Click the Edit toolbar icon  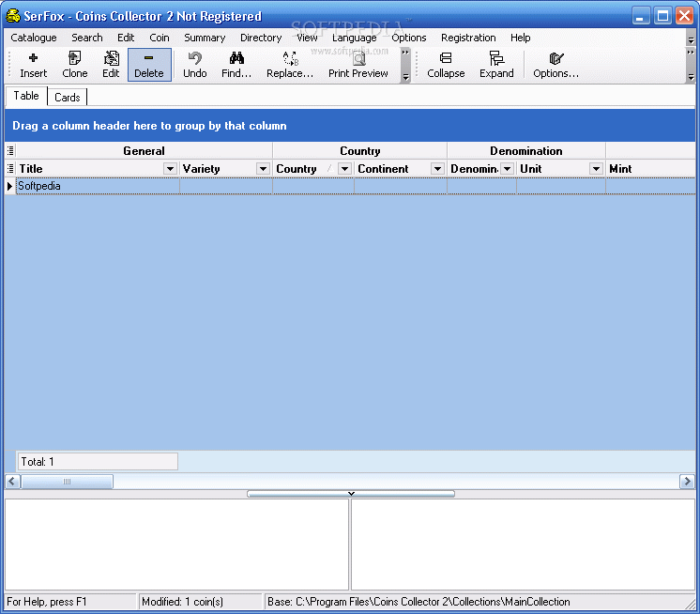coord(111,65)
